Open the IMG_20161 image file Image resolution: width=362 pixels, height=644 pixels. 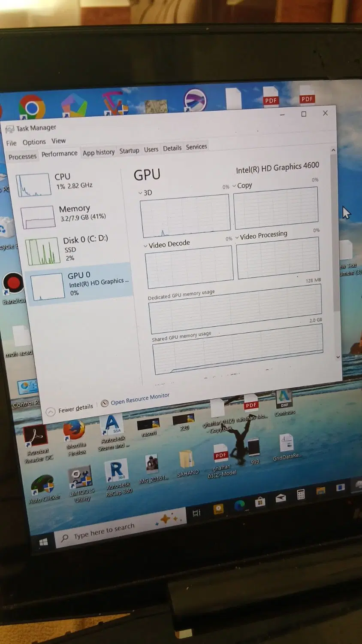(153, 468)
